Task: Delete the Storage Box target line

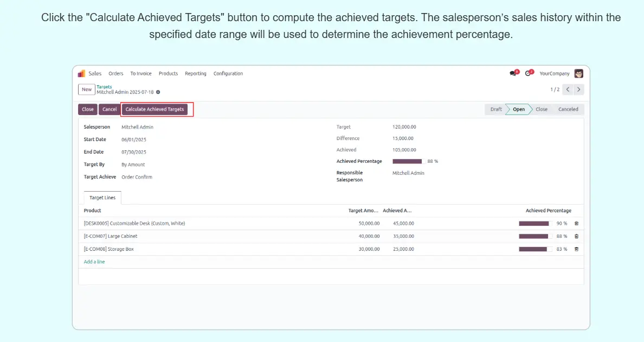Action: click(x=576, y=249)
